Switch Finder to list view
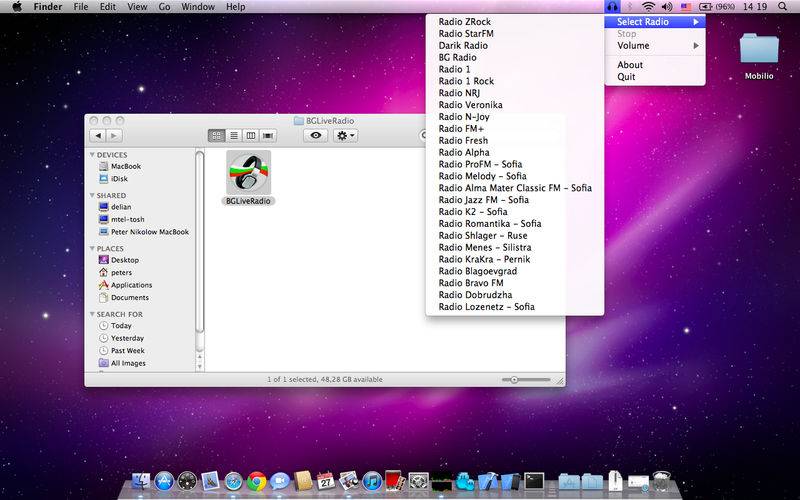Screen dimensions: 800x500 [x=234, y=135]
